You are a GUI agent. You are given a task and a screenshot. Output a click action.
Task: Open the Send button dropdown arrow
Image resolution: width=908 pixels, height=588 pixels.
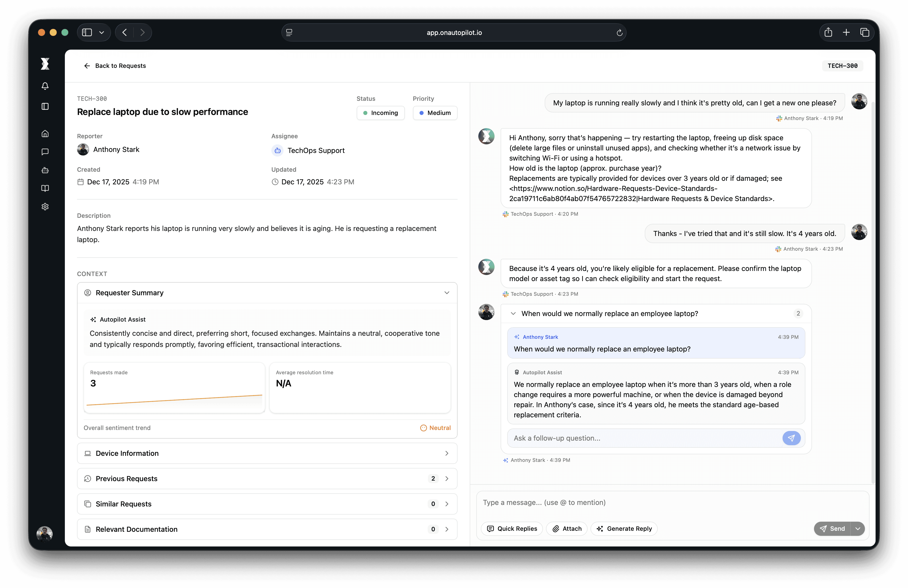click(x=858, y=528)
